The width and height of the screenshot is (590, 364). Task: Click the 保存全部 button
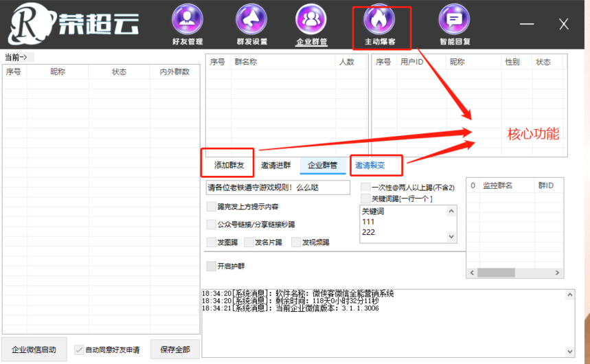coord(175,350)
